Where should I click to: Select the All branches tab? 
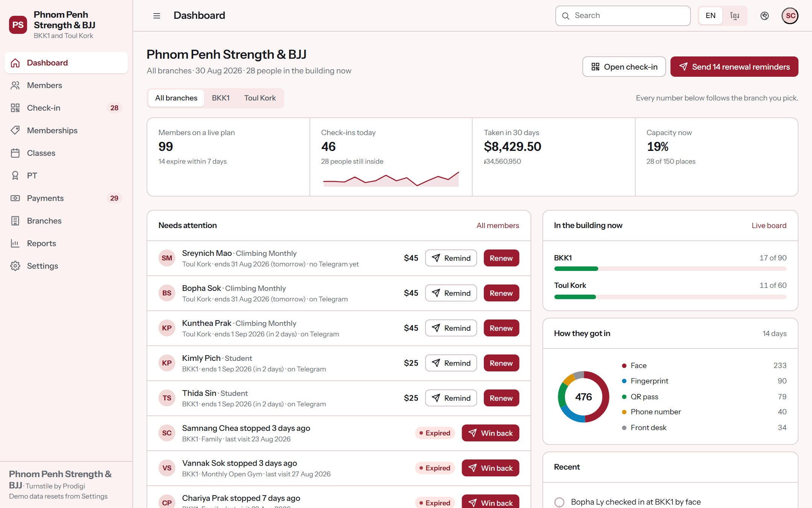(x=176, y=98)
